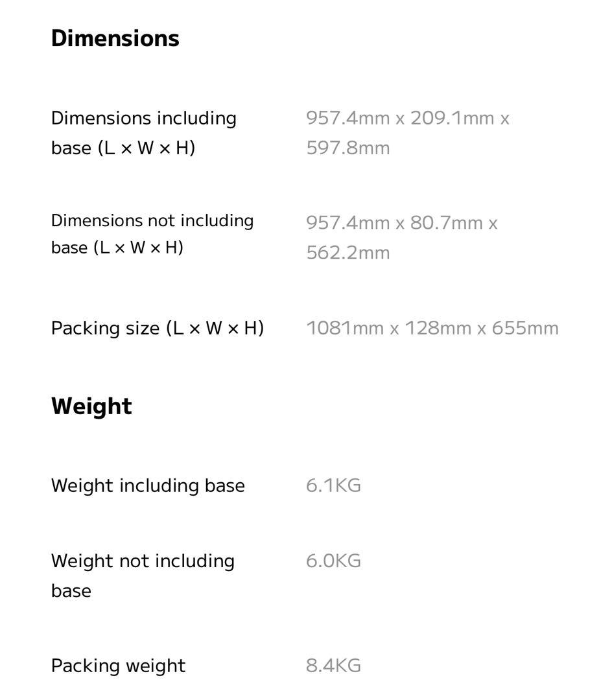Viewport: 612px width, 700px height.
Task: Click the 597.8mm height value
Action: click(348, 148)
